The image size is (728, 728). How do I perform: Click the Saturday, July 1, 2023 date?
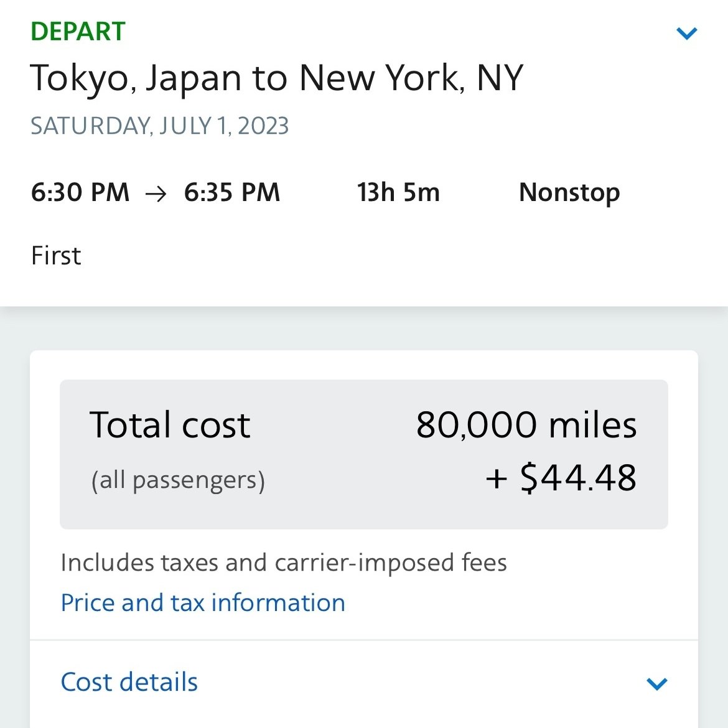(x=160, y=126)
